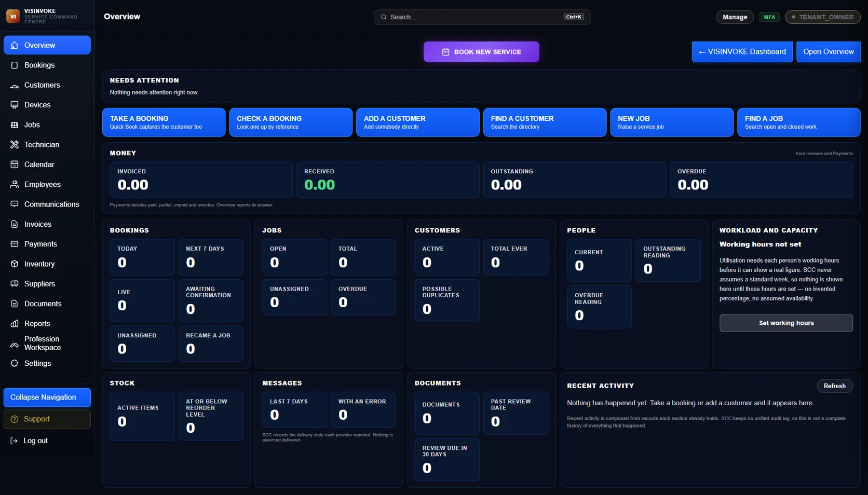868x495 pixels.
Task: Open the Support item
Action: tap(47, 419)
